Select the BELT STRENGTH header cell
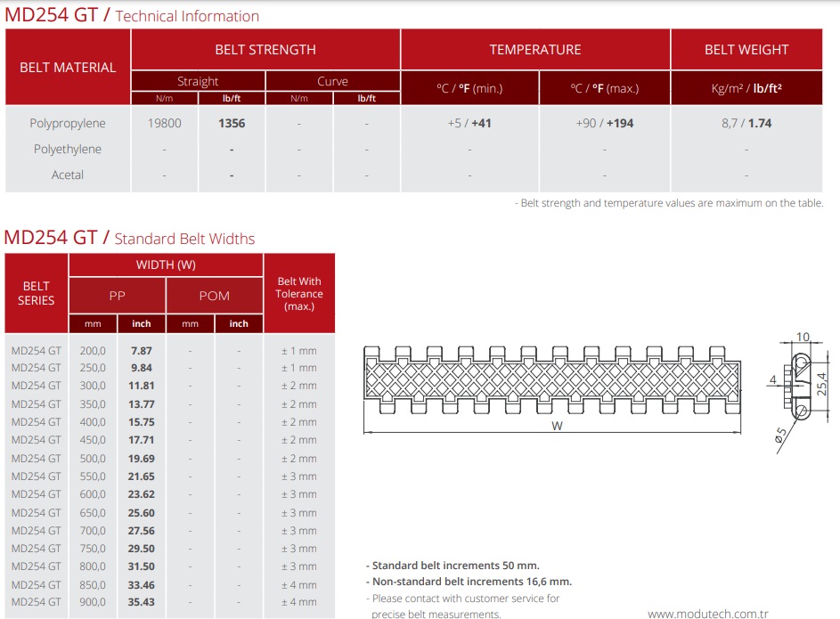This screenshot has width=840, height=619. 265,50
